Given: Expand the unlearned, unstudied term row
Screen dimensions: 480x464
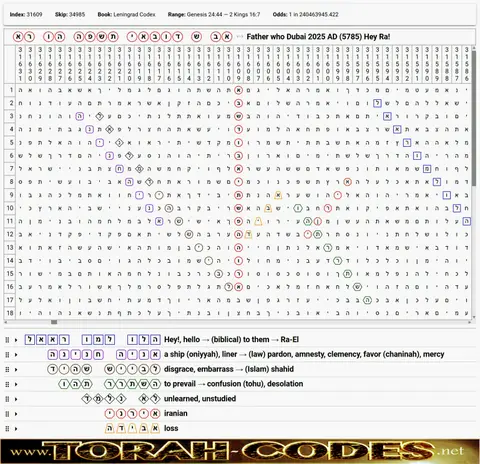Looking at the screenshot, I should [x=16, y=399].
